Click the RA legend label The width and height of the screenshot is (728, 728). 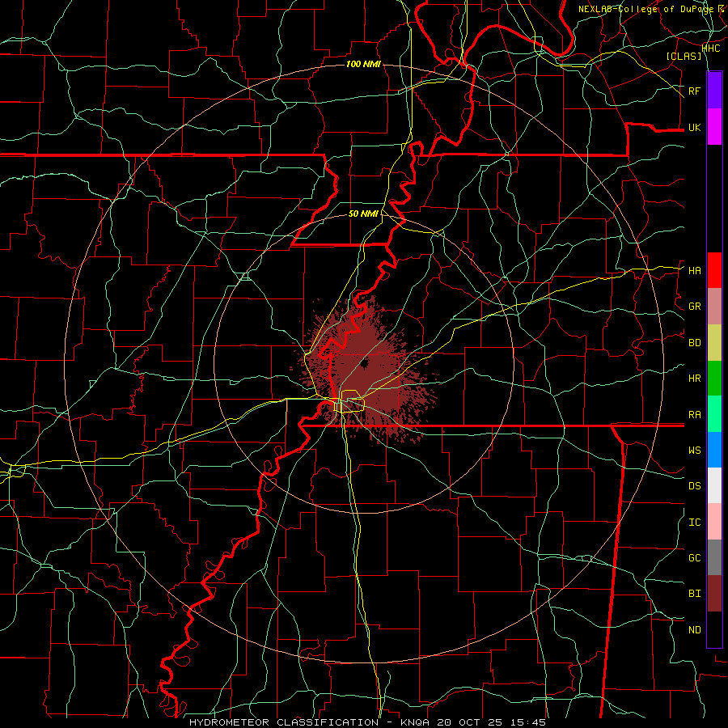point(694,414)
